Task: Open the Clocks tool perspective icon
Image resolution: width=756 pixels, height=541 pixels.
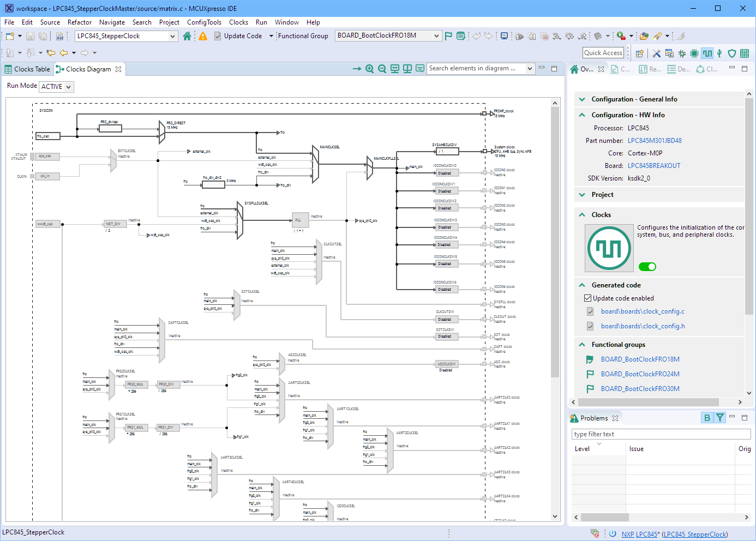Action: tap(707, 53)
